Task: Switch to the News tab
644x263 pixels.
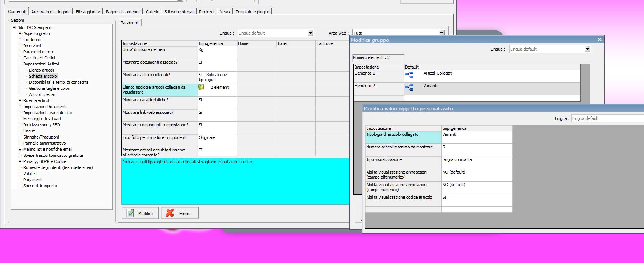Action: click(x=225, y=12)
